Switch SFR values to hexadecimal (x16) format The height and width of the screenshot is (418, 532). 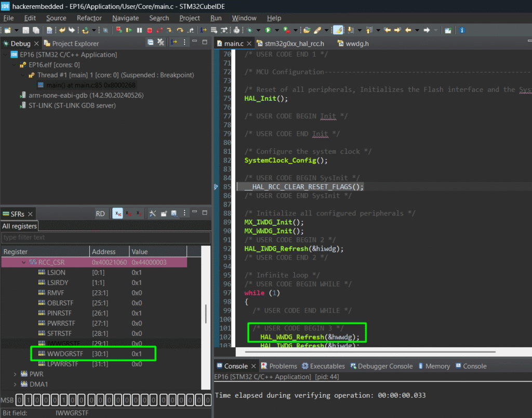(x=117, y=213)
